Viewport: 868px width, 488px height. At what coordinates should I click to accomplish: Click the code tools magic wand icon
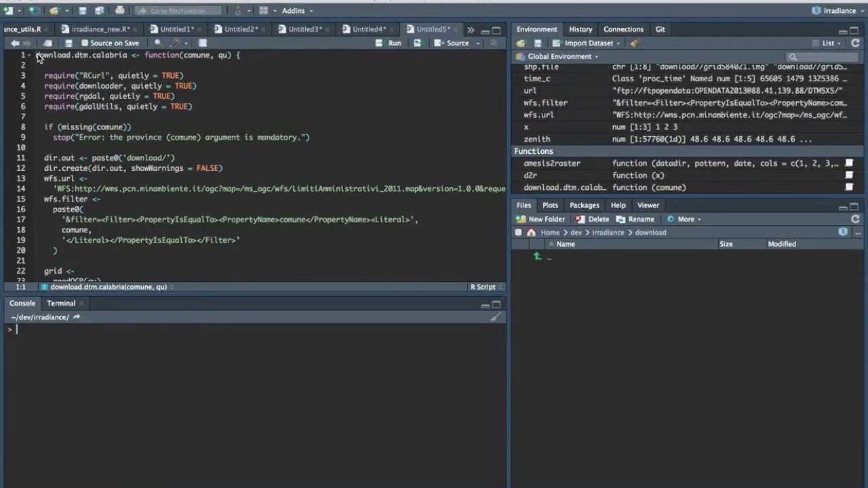175,43
